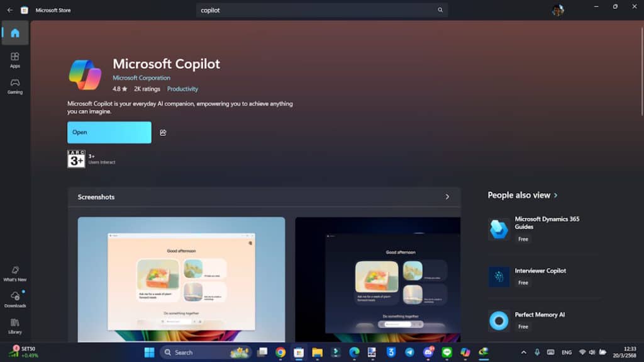
Task: Click the Wi-Fi network tray icon
Action: point(582,352)
